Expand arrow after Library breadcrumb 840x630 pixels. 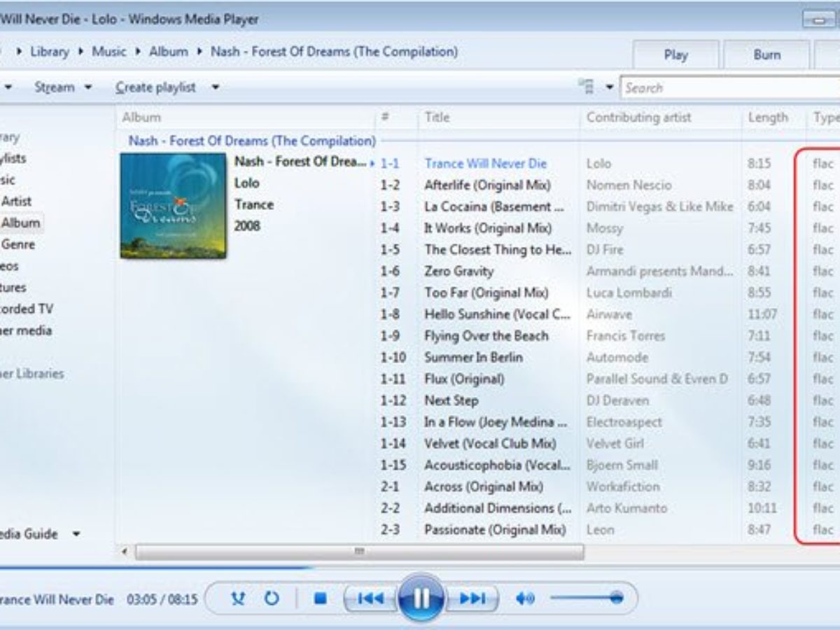(x=81, y=52)
